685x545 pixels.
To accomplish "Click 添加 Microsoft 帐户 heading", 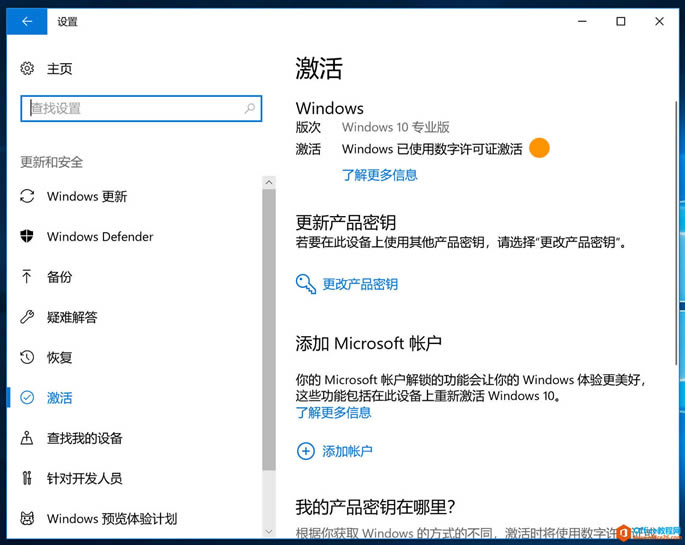I will coord(369,343).
